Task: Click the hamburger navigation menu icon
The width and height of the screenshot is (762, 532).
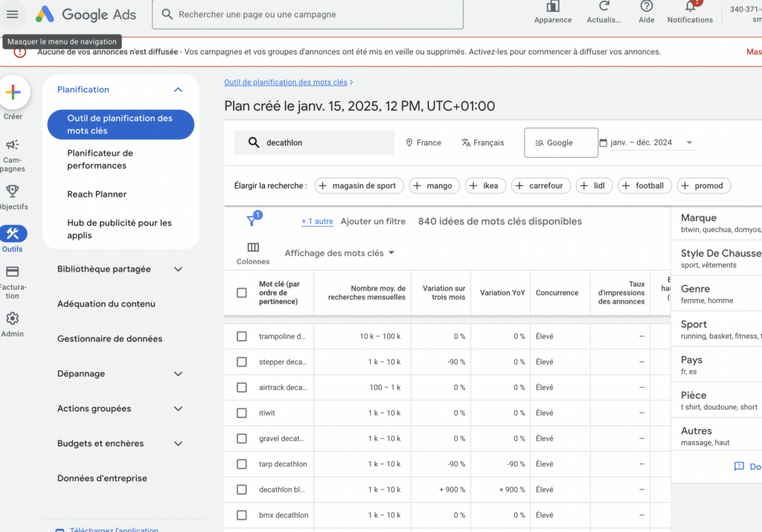Action: pos(13,15)
